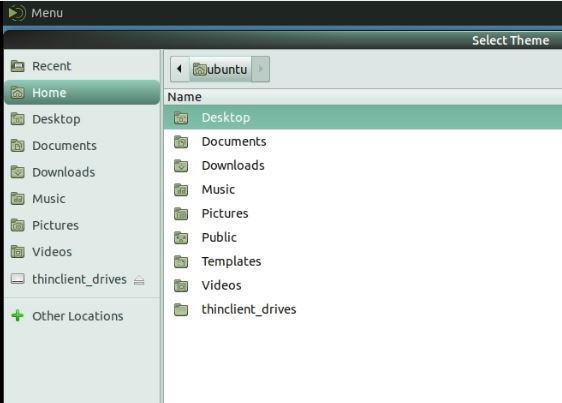Click the green plus icon for Other Locations

point(17,316)
